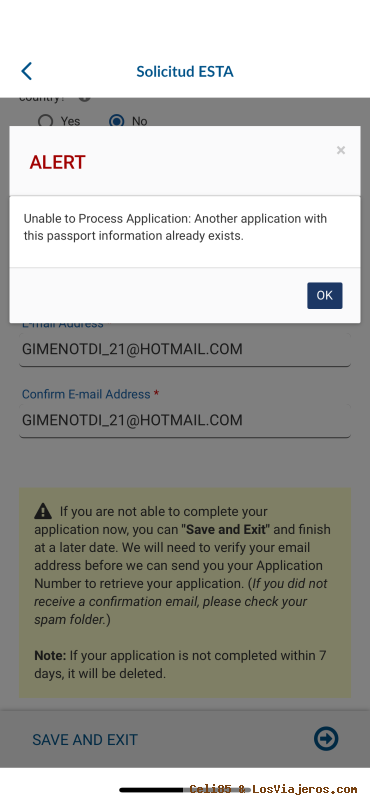Click the warning triangle icon in the notice
This screenshot has height=800, width=370.
point(43,511)
